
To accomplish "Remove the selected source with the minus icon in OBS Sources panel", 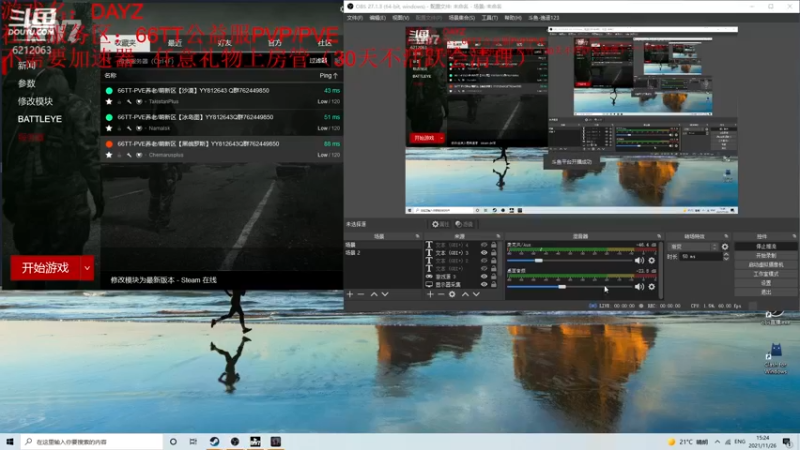I will click(x=441, y=294).
